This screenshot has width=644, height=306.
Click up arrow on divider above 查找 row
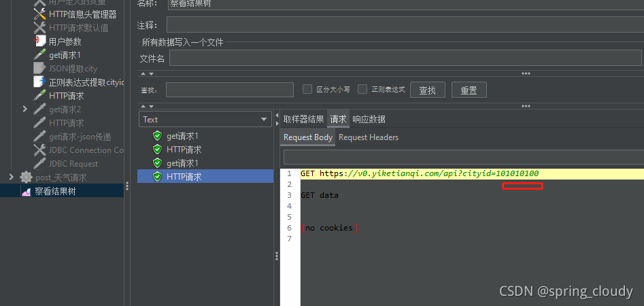coord(143,74)
